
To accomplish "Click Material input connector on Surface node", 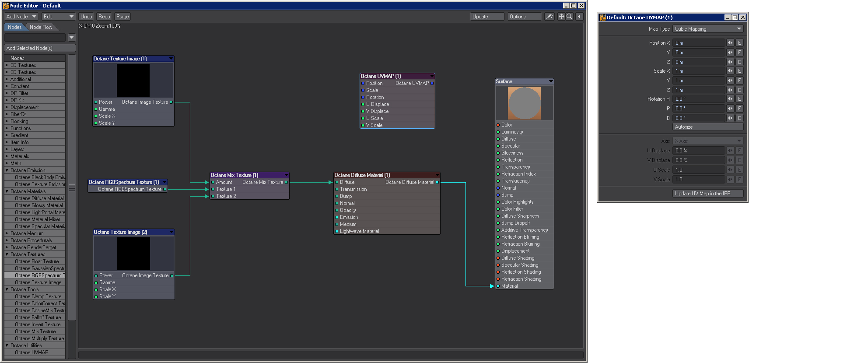I will click(x=498, y=286).
